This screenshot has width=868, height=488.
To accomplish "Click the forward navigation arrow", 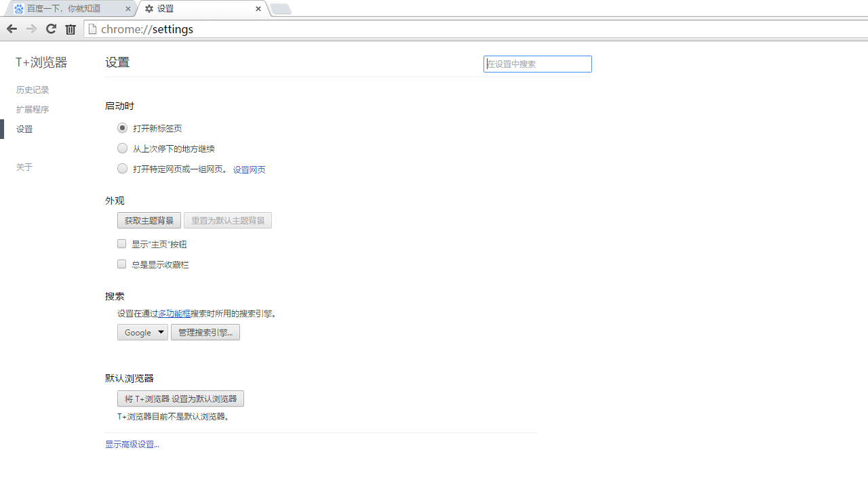I will tap(31, 28).
